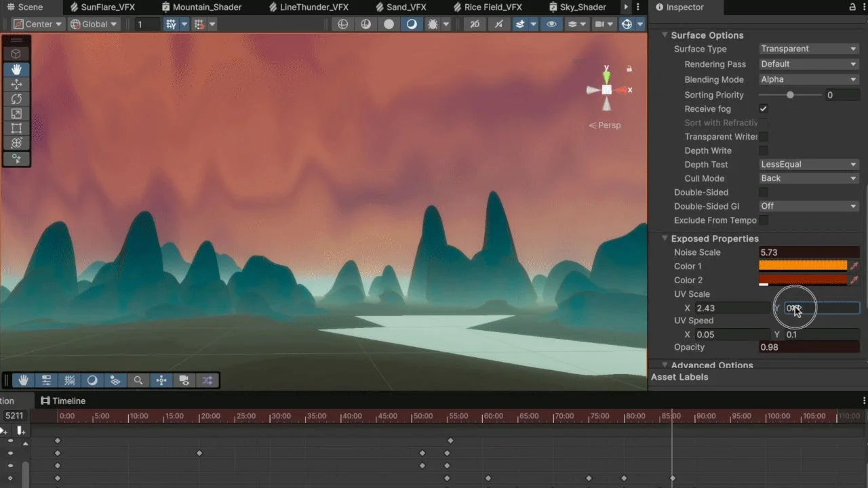Open the Surface Type dropdown

[809, 49]
